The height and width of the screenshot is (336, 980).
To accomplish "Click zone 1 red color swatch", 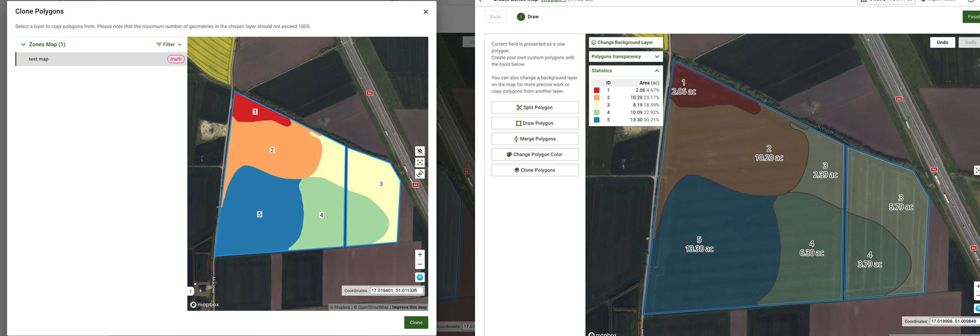I will click(x=597, y=90).
